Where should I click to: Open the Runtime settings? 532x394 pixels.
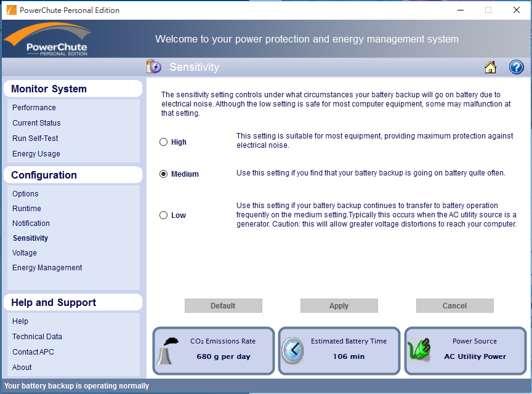26,208
